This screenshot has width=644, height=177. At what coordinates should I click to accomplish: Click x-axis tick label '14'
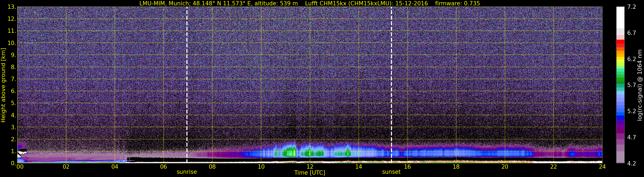pos(358,167)
